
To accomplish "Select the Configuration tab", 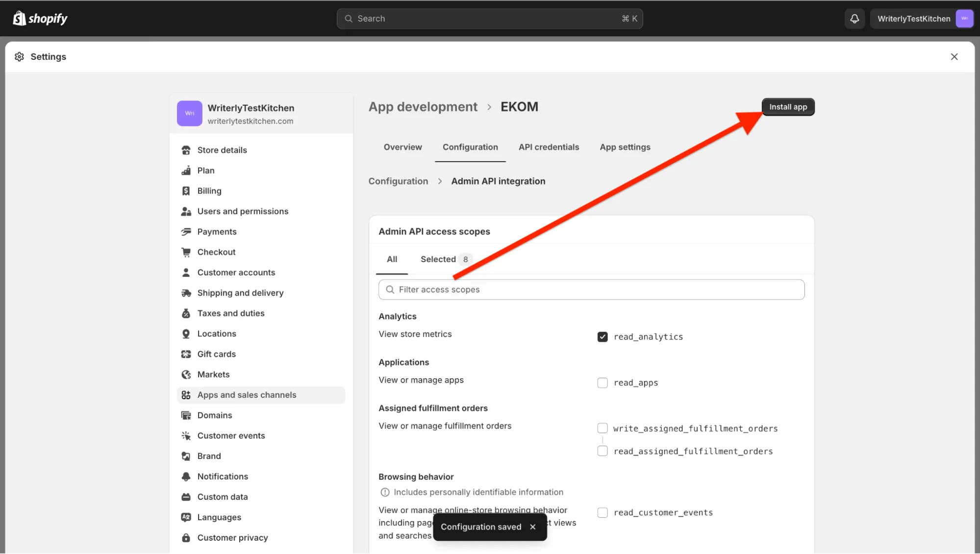I will click(x=470, y=147).
